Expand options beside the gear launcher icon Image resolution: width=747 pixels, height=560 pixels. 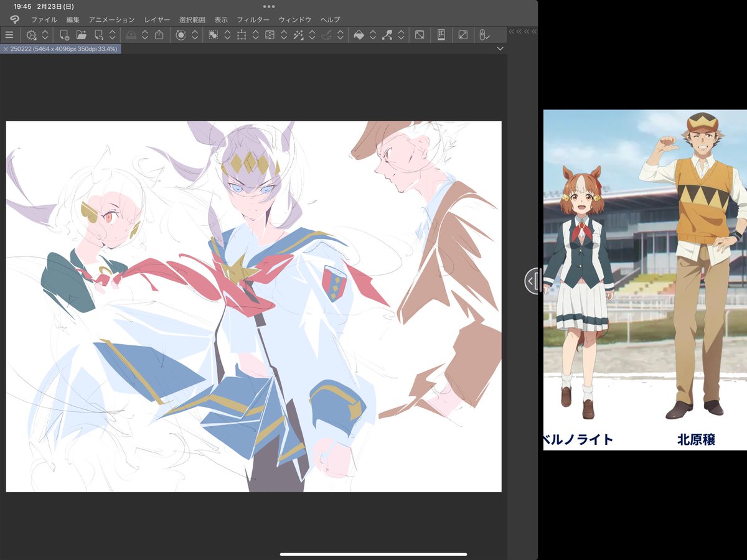[x=45, y=35]
